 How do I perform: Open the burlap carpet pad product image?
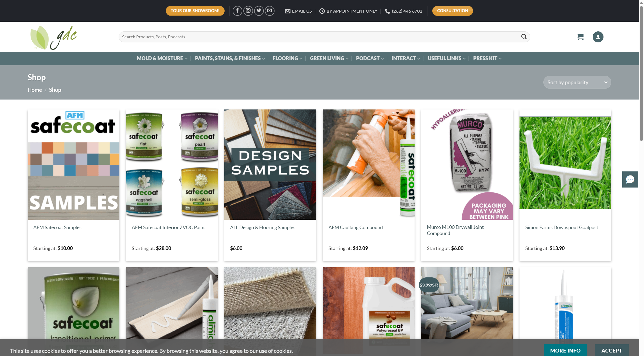pyautogui.click(x=270, y=303)
